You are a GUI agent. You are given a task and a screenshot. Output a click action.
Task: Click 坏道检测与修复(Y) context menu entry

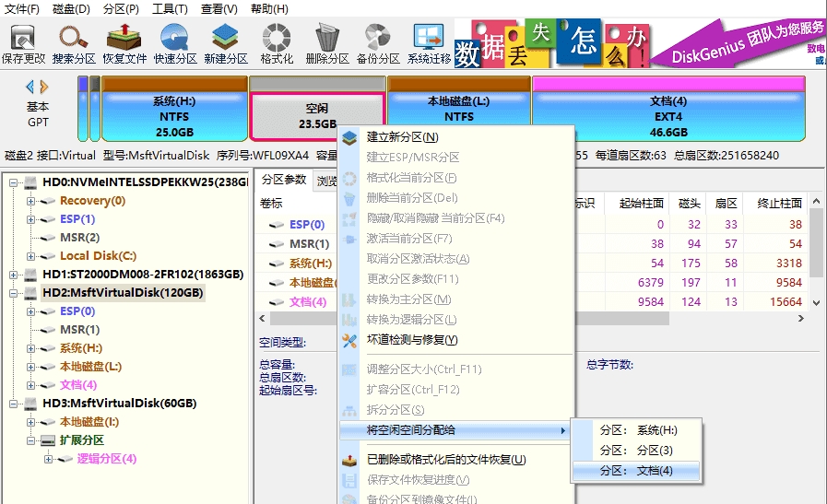412,340
